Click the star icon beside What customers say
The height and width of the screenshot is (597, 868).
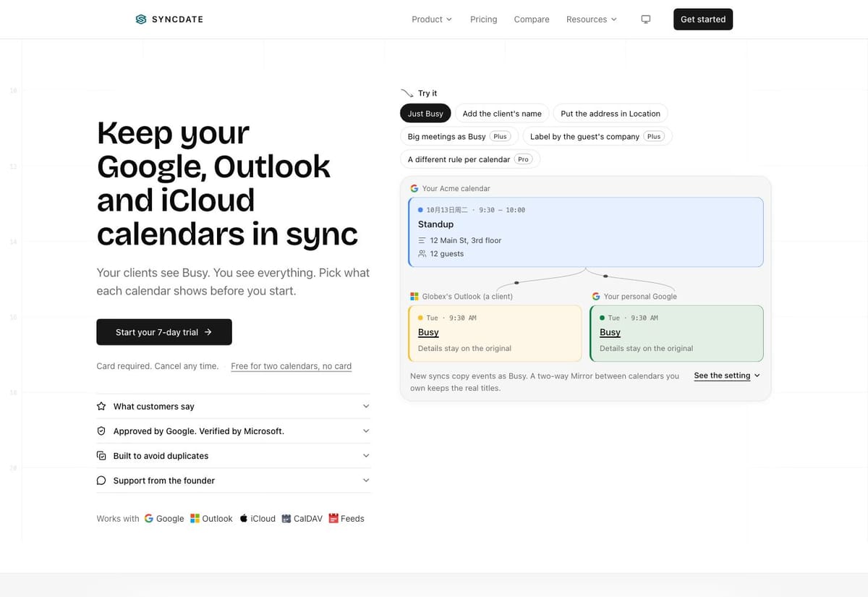click(101, 407)
